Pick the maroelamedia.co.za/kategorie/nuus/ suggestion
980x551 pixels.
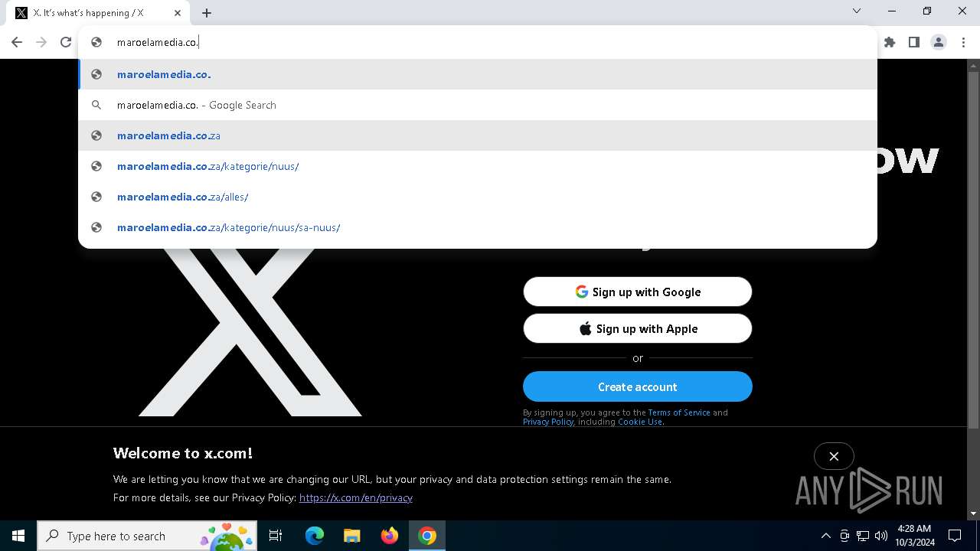click(x=478, y=166)
